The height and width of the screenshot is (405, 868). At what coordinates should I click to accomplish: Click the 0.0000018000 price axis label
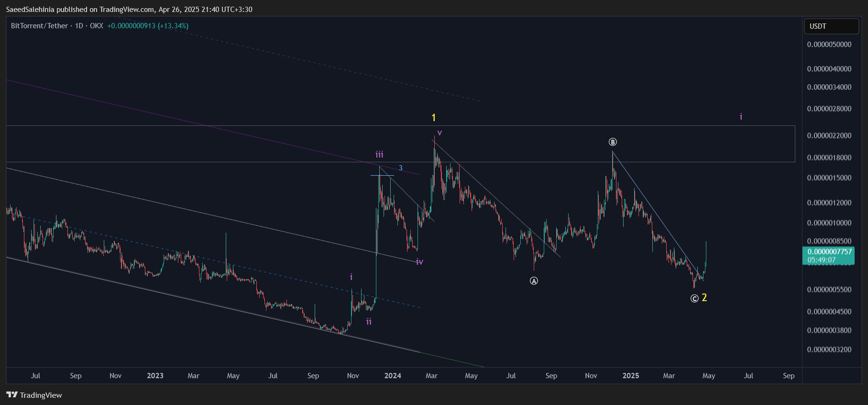(829, 157)
